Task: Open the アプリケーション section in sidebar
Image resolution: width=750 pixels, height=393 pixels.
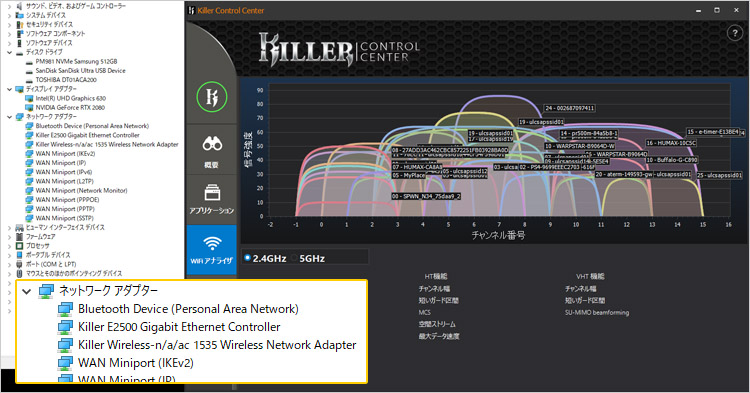Action: pyautogui.click(x=211, y=200)
